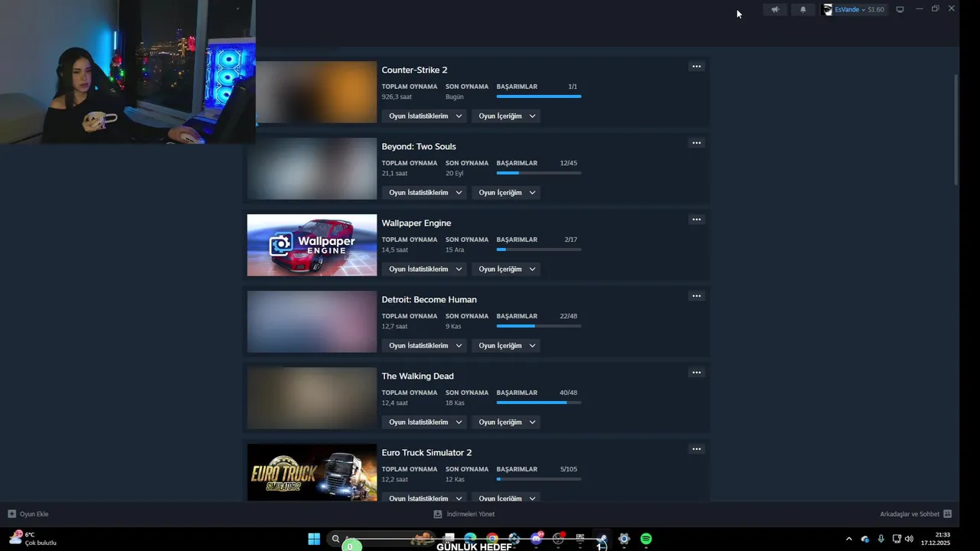Open Discord from the taskbar

[x=536, y=539]
